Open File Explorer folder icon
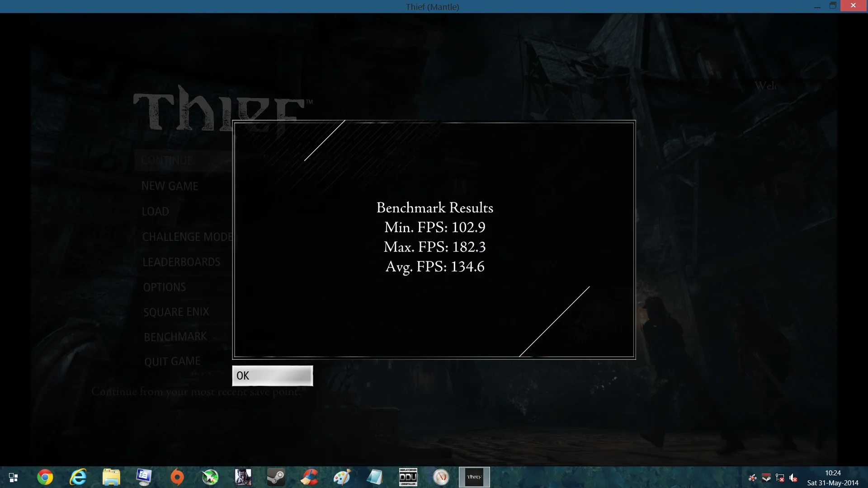The image size is (868, 488). pos(111,477)
